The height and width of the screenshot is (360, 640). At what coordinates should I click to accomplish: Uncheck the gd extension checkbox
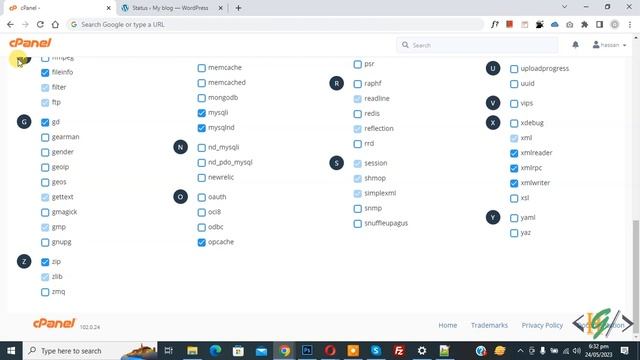coord(45,122)
